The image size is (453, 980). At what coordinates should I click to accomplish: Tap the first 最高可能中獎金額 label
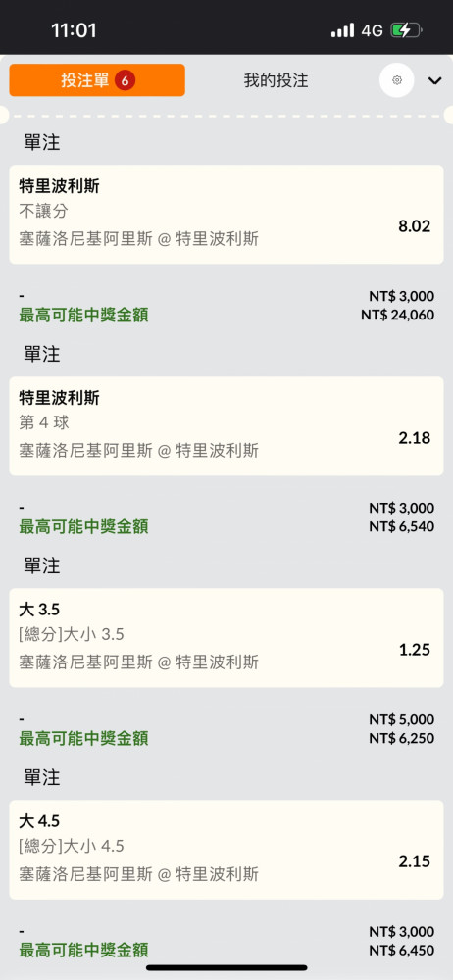(x=84, y=315)
